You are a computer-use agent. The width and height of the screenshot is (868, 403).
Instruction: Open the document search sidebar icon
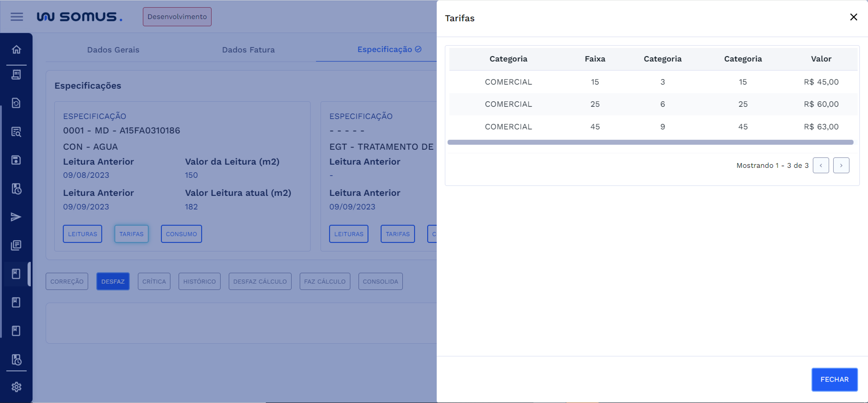(16, 132)
